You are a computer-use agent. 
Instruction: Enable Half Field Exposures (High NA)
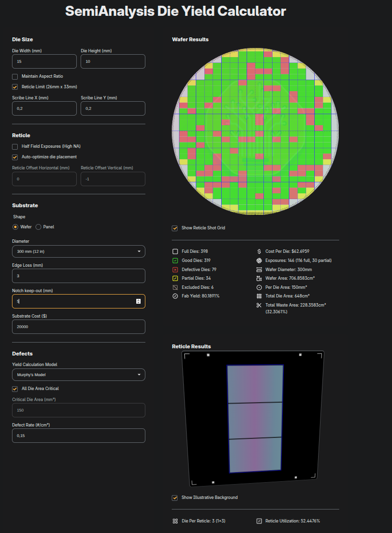tap(15, 146)
